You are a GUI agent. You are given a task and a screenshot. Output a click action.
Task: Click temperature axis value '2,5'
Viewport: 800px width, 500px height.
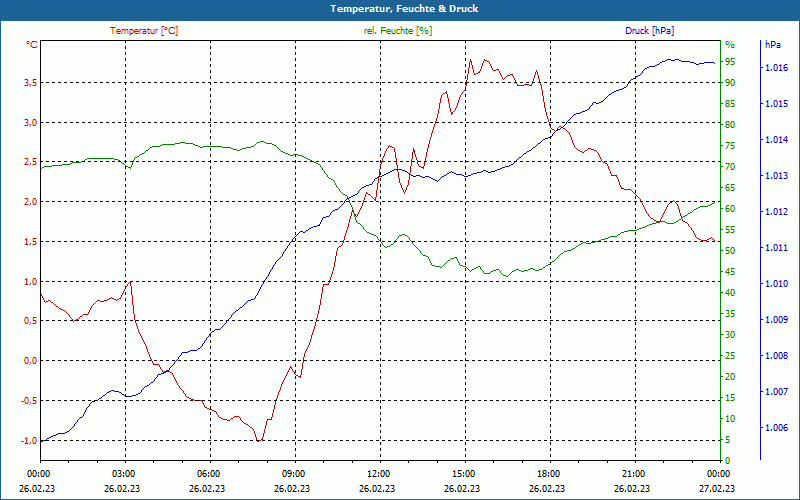pyautogui.click(x=31, y=162)
